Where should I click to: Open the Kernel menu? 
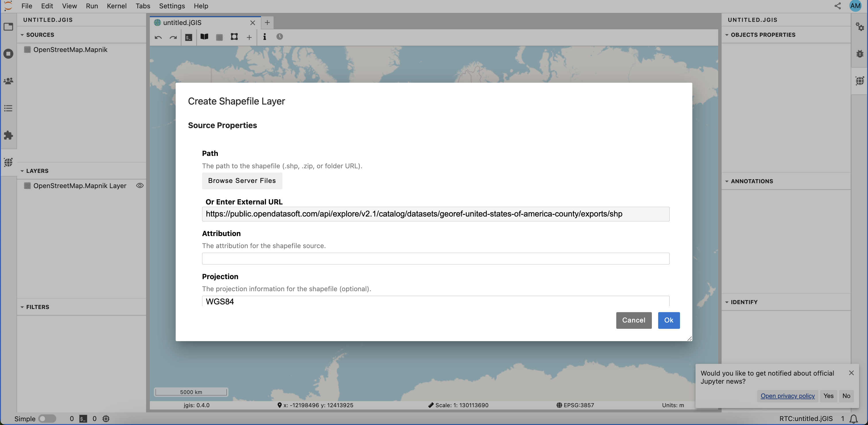(117, 6)
